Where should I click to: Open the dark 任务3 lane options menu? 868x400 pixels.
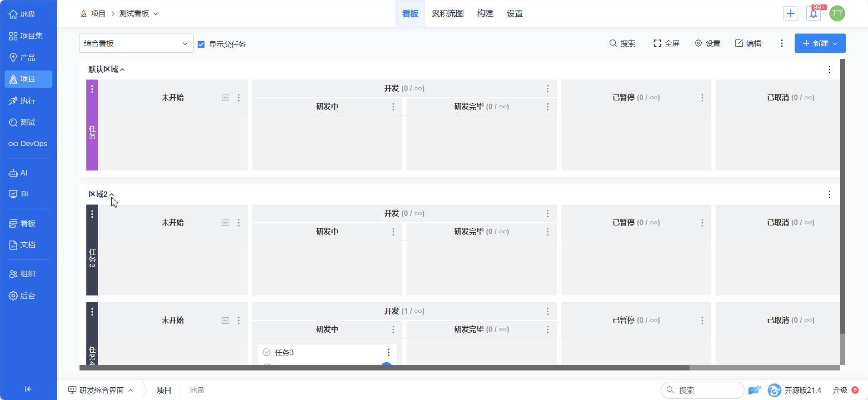point(92,214)
